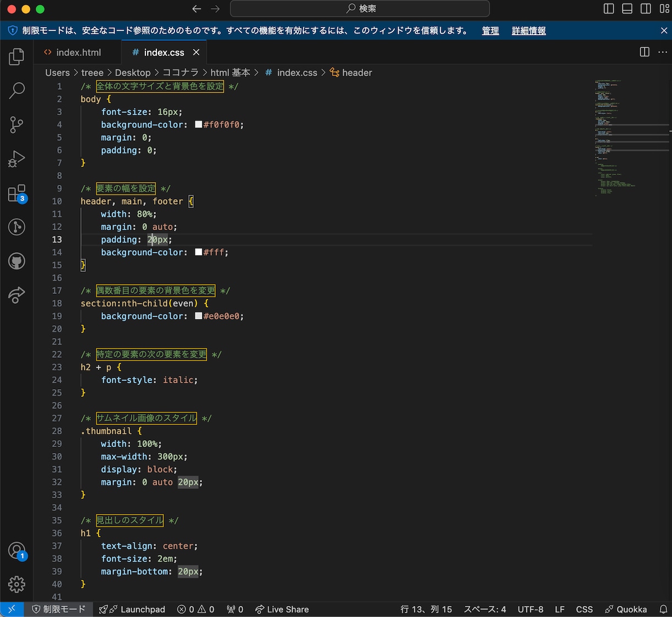Toggle the secondary side bar layout icon
Viewport: 672px width, 617px height.
click(646, 9)
